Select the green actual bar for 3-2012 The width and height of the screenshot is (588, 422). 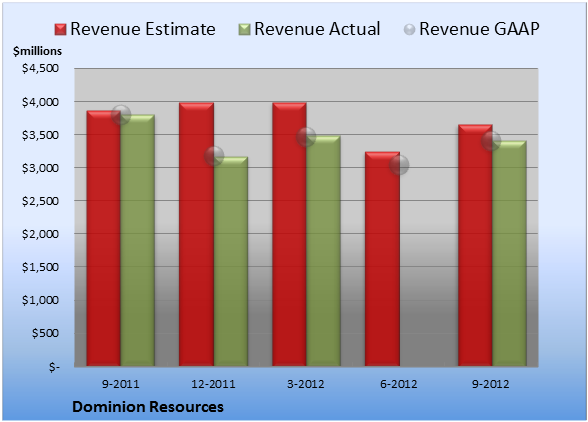click(x=323, y=251)
